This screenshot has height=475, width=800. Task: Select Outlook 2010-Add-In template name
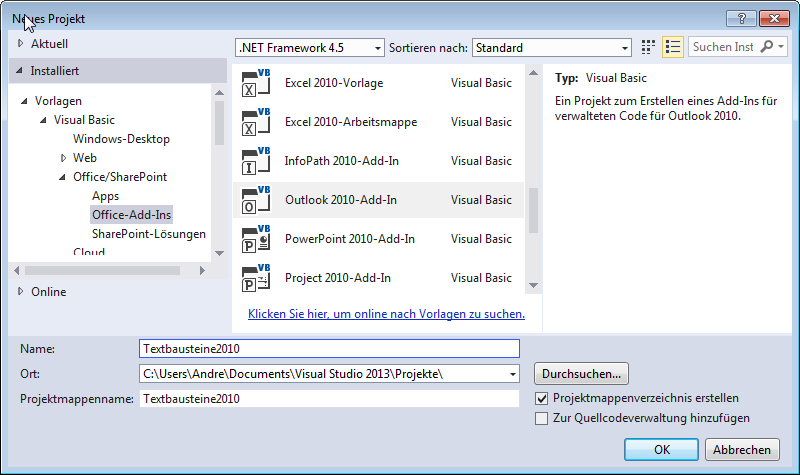[341, 200]
